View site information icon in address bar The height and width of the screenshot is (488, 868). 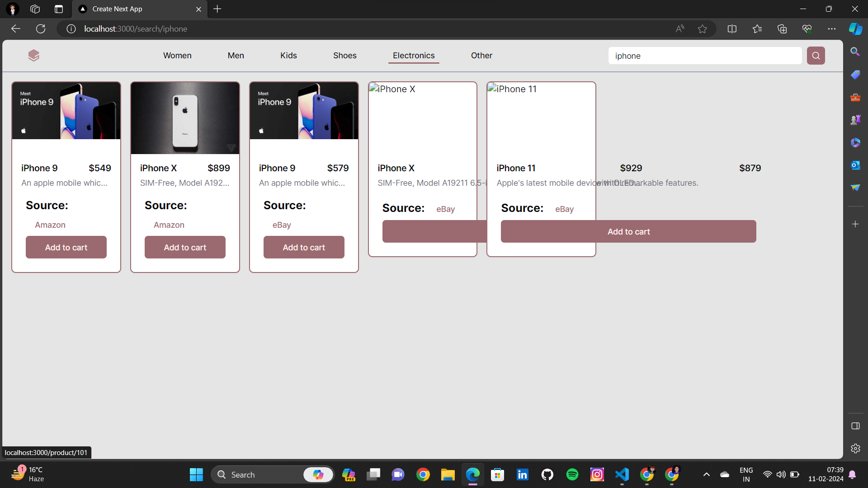click(71, 29)
